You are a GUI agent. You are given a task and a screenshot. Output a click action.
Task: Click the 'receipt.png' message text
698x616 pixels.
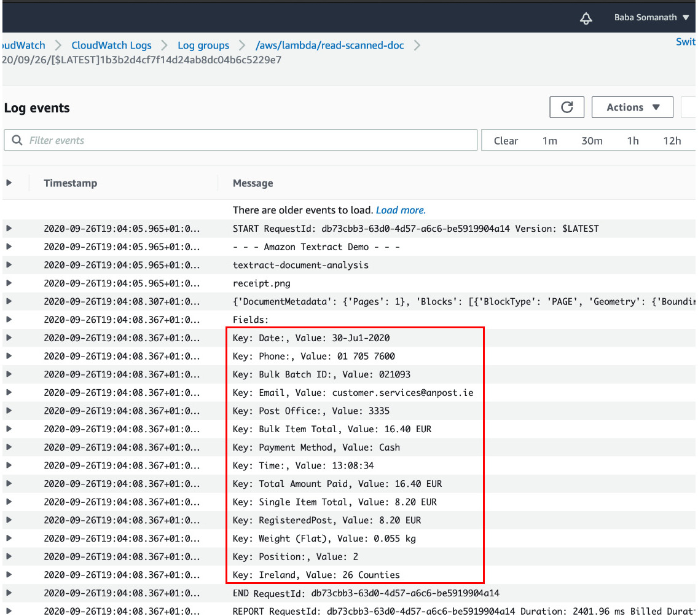pos(261,283)
